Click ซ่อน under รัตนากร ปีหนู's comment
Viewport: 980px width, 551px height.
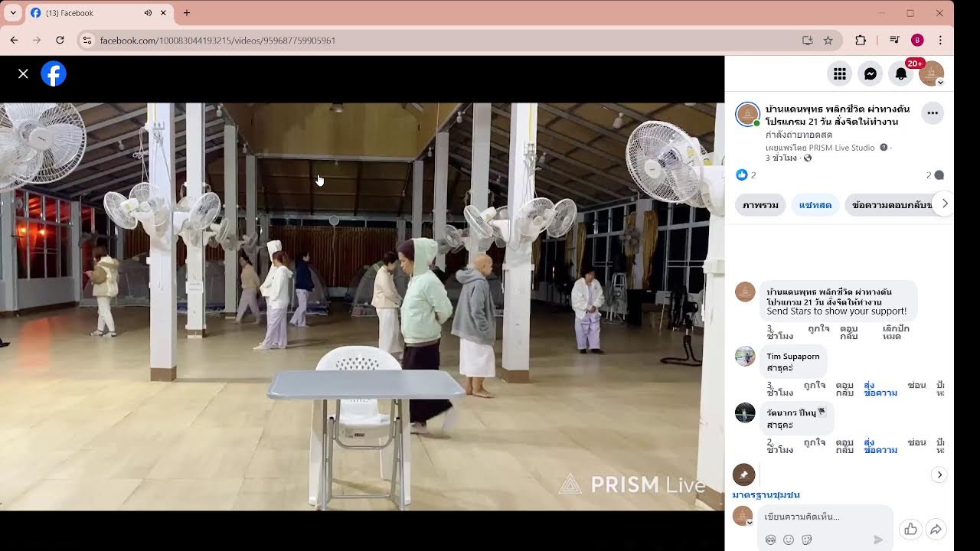point(916,442)
